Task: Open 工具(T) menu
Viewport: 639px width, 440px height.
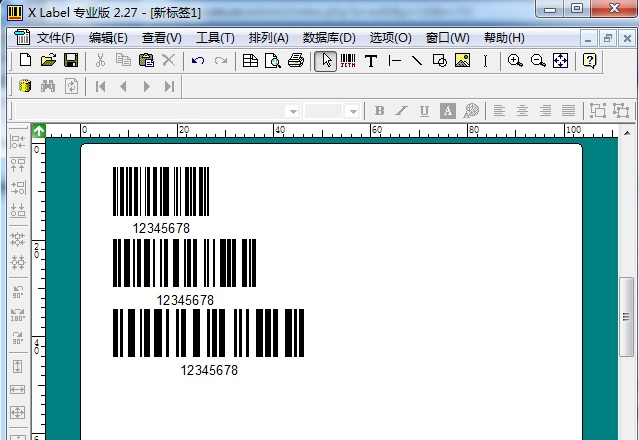Action: coord(215,38)
